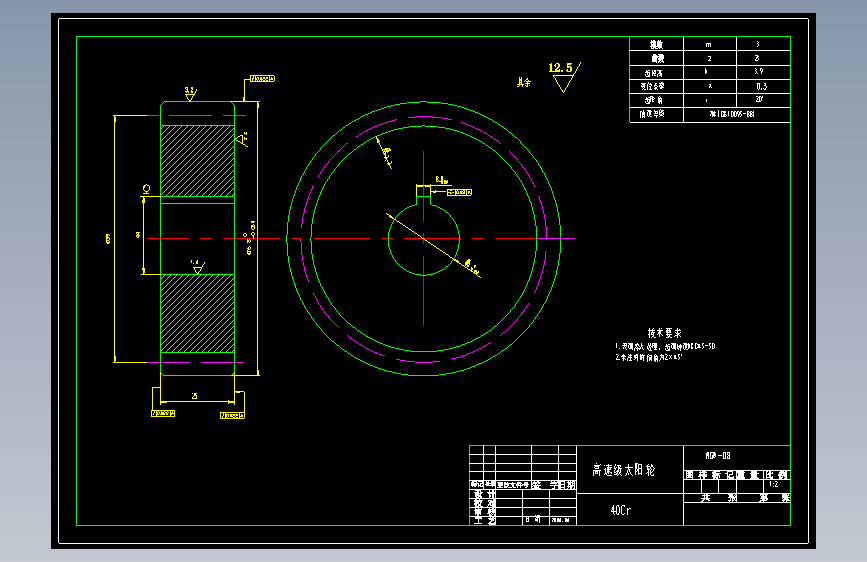Select the '技术要求' heading text
The width and height of the screenshot is (867, 562).
665,333
